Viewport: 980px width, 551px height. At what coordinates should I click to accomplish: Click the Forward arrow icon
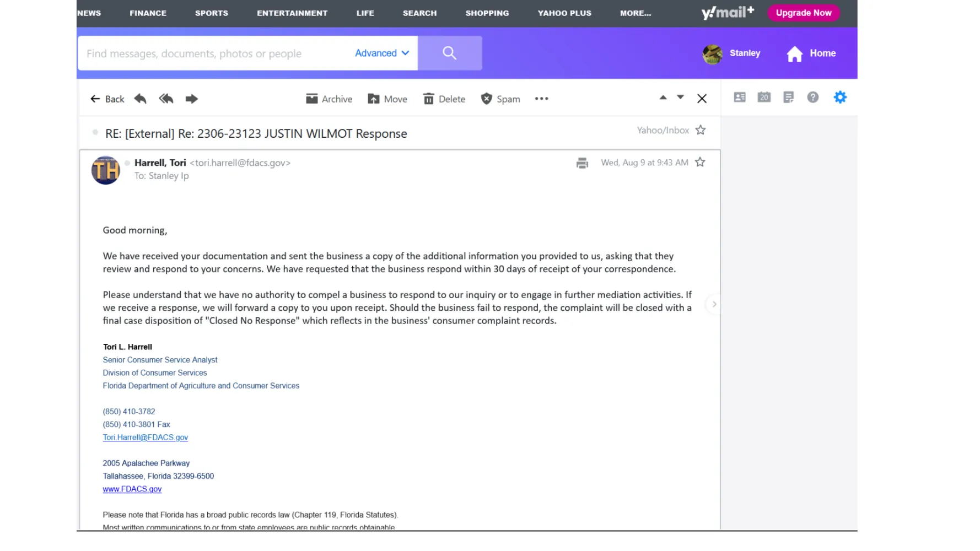191,99
